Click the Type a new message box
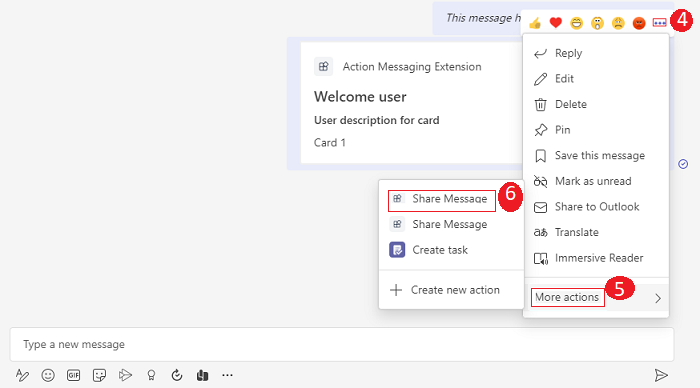The width and height of the screenshot is (700, 388). (x=342, y=344)
